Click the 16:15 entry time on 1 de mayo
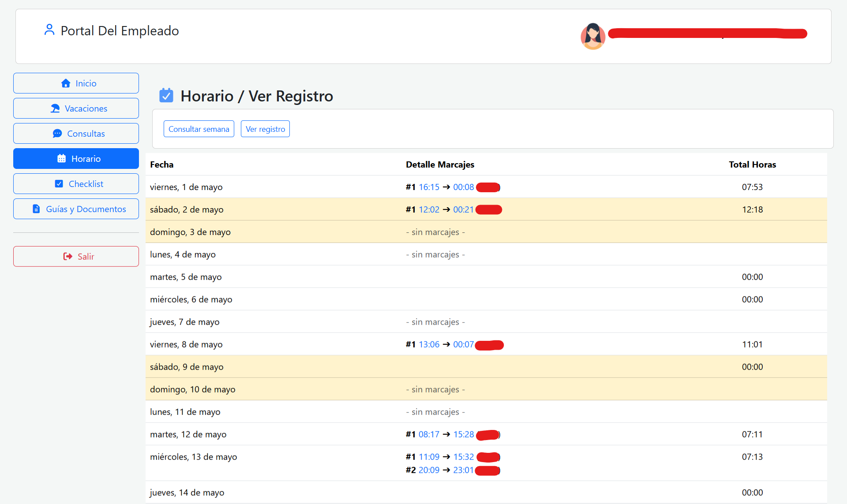847x504 pixels. (429, 187)
